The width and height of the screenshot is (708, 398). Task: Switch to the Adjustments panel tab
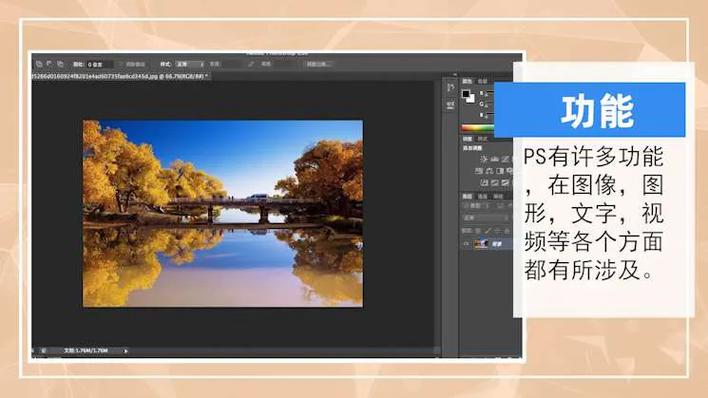click(x=467, y=138)
